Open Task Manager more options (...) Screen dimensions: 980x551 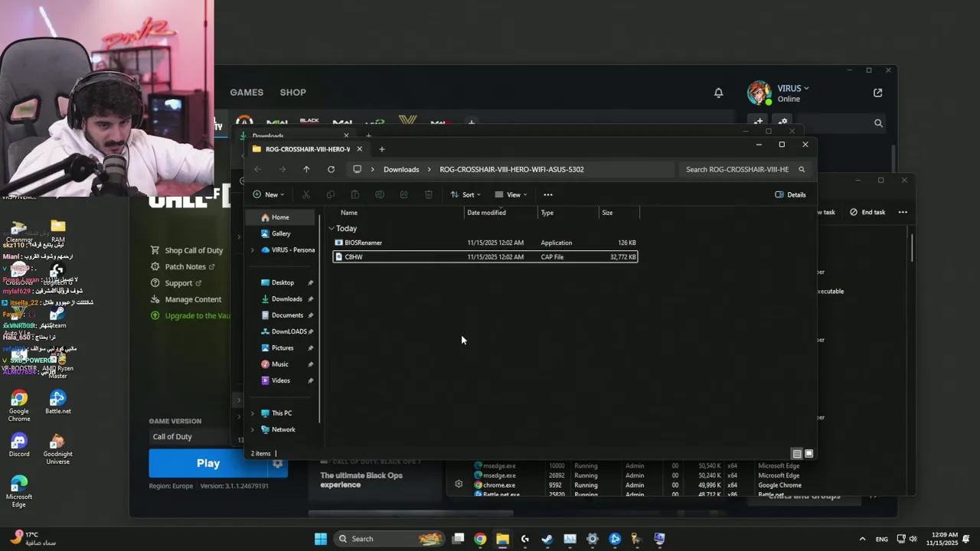point(903,212)
